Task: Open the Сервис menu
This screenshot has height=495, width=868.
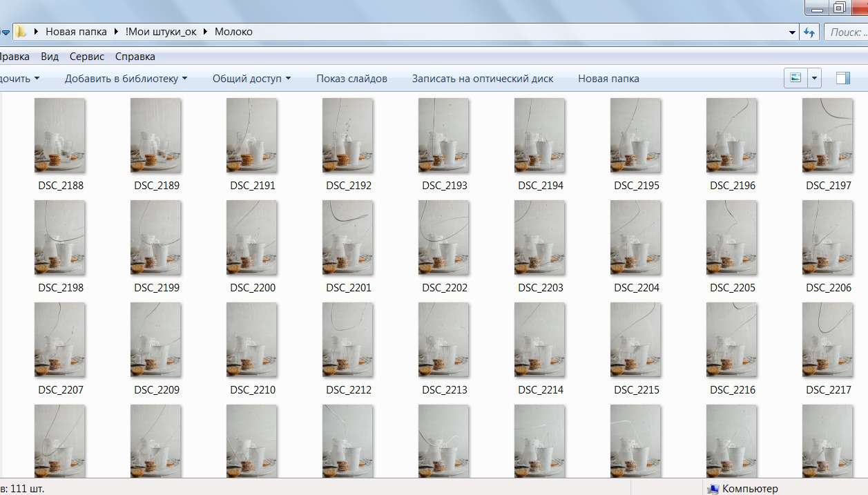Action: point(87,57)
